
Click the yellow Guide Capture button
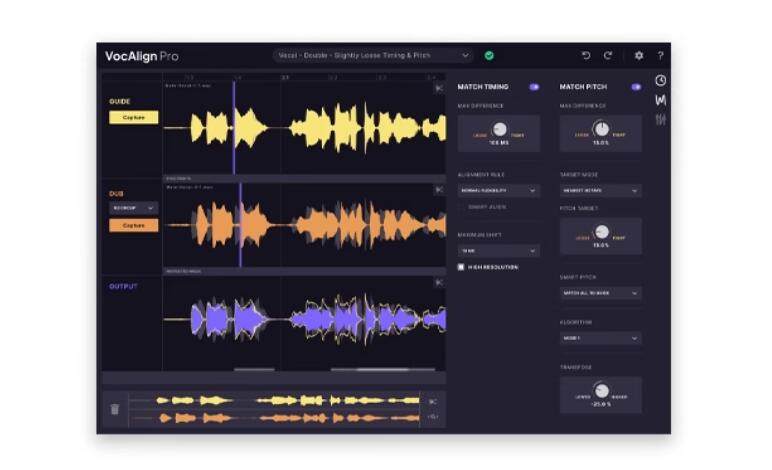[133, 117]
